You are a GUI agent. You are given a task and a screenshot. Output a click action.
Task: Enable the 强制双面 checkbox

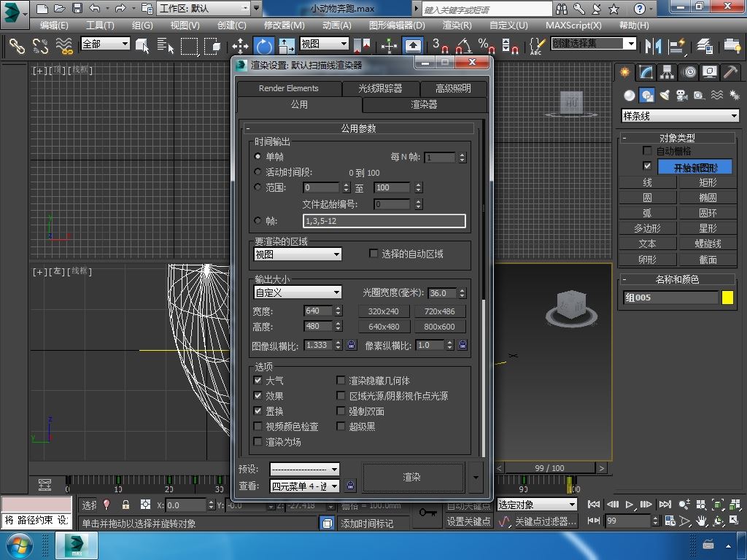click(341, 411)
